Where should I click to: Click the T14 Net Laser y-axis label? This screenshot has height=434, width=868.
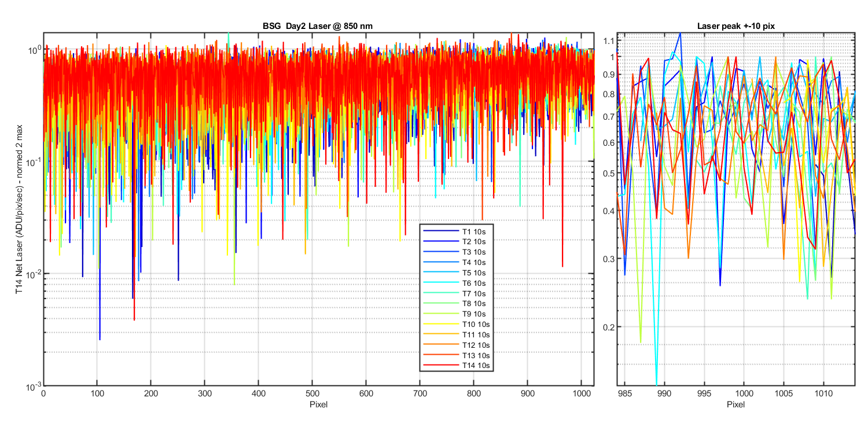pos(19,209)
